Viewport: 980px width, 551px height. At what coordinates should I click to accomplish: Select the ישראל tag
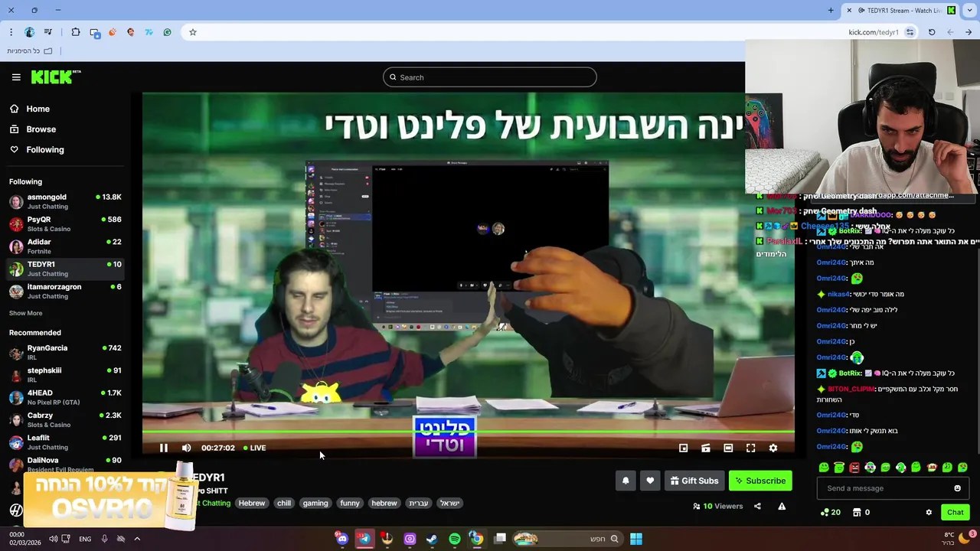[x=449, y=503]
